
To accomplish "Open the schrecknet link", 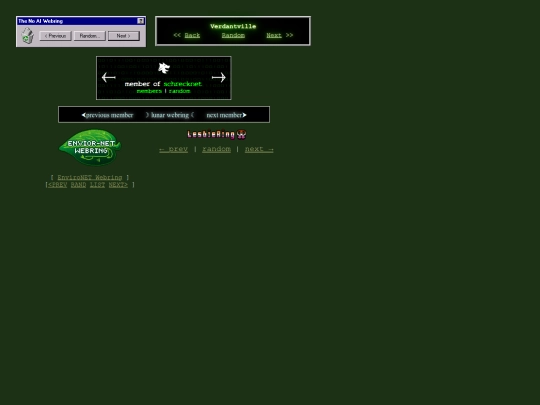I will [183, 84].
